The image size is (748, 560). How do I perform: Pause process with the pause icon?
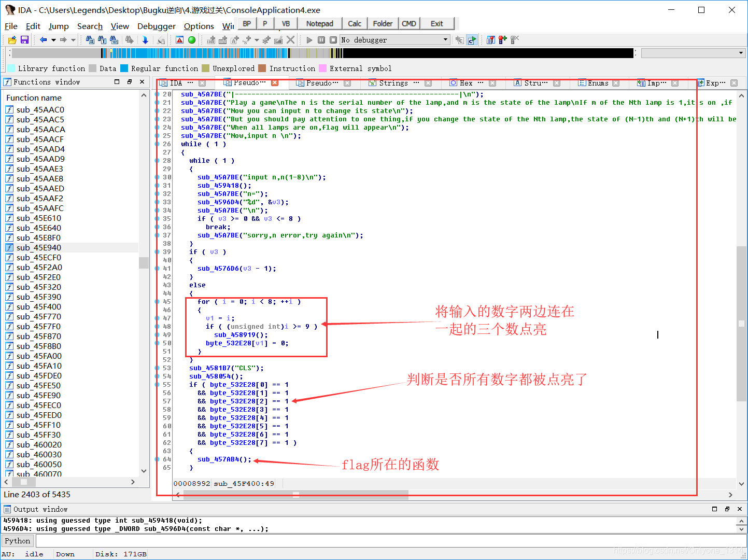click(321, 40)
